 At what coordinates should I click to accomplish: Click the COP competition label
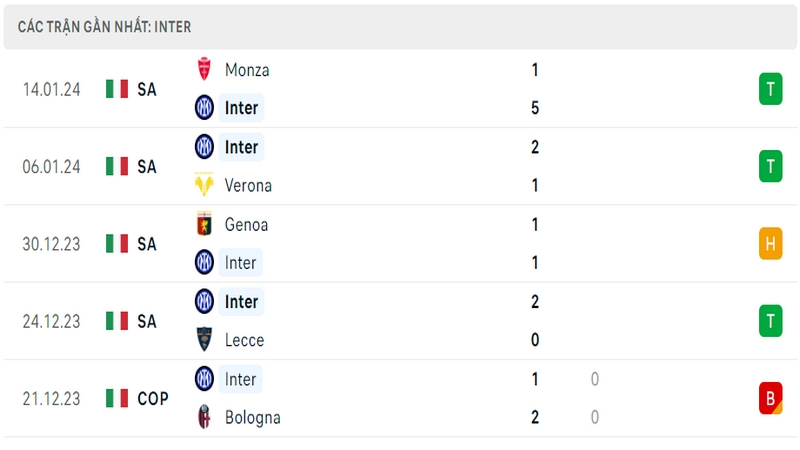click(153, 398)
